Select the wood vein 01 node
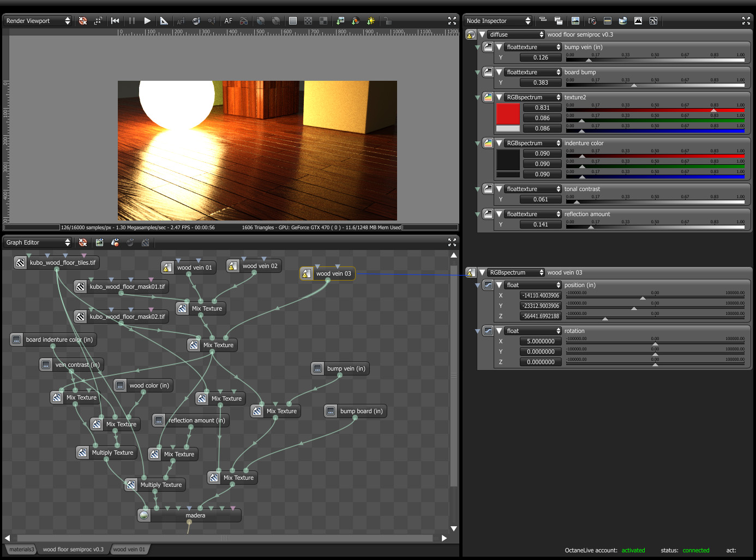Image resolution: width=756 pixels, height=560 pixels. [x=188, y=267]
